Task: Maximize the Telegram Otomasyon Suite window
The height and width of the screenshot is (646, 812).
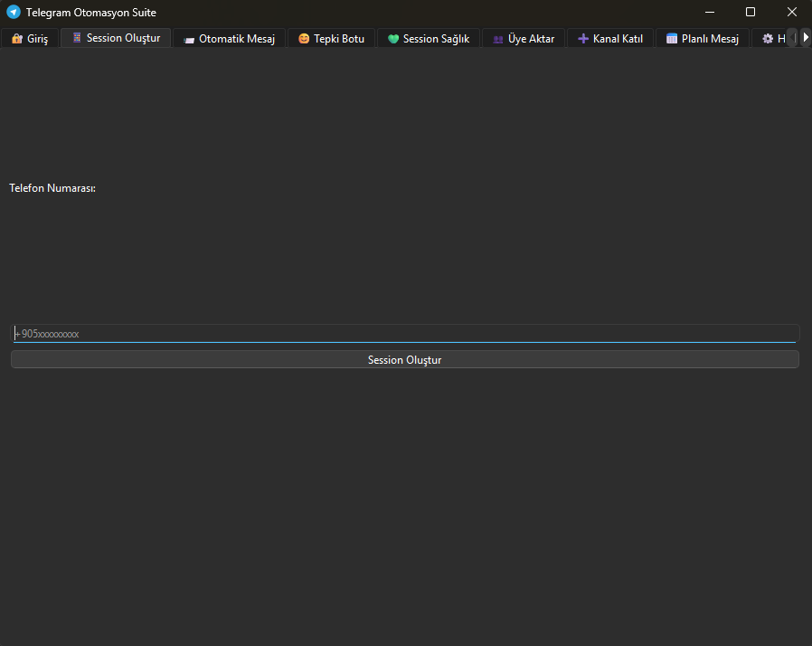Action: point(751,12)
